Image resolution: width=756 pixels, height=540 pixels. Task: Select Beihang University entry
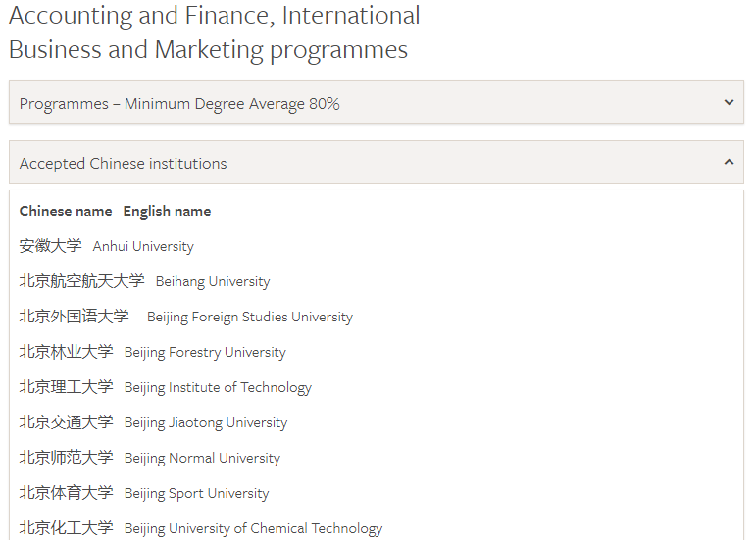point(213,281)
